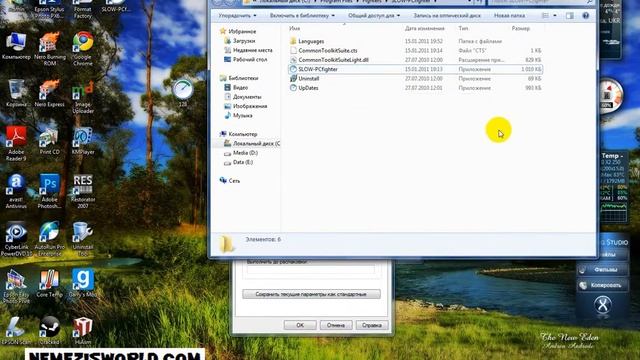Select the Корзина recycle bin icon
The width and height of the screenshot is (640, 360).
point(16,93)
